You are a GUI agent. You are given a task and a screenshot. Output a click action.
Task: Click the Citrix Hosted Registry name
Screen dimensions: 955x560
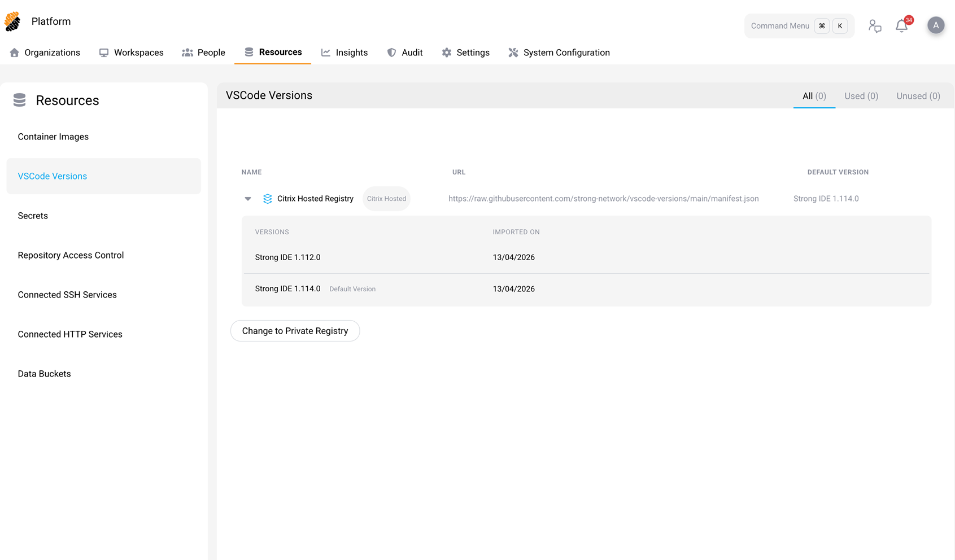315,199
